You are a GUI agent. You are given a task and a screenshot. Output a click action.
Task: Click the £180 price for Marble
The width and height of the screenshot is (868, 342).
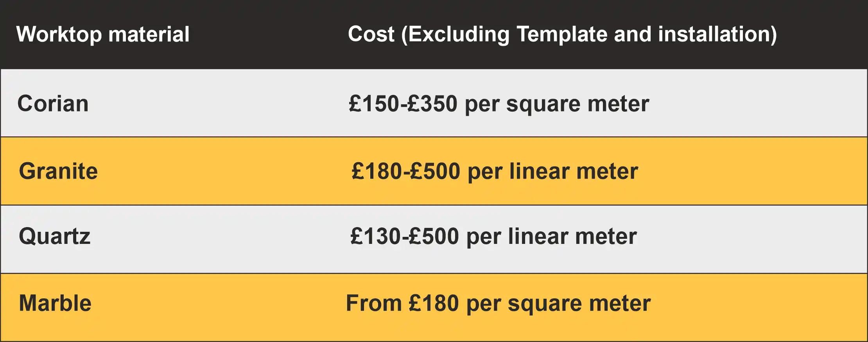coord(434,303)
